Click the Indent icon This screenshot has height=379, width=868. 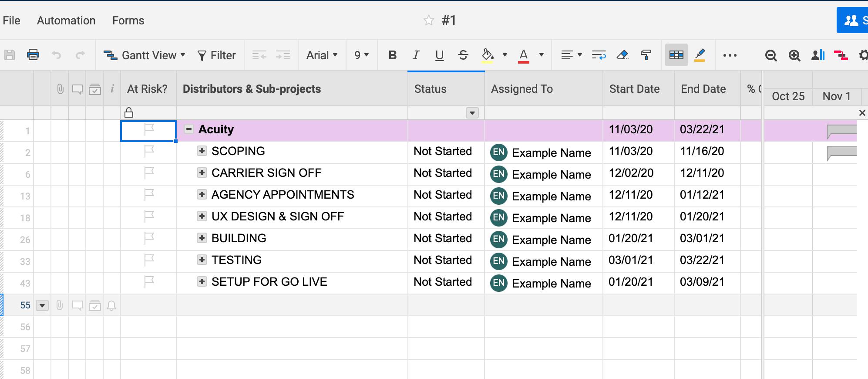(x=283, y=55)
